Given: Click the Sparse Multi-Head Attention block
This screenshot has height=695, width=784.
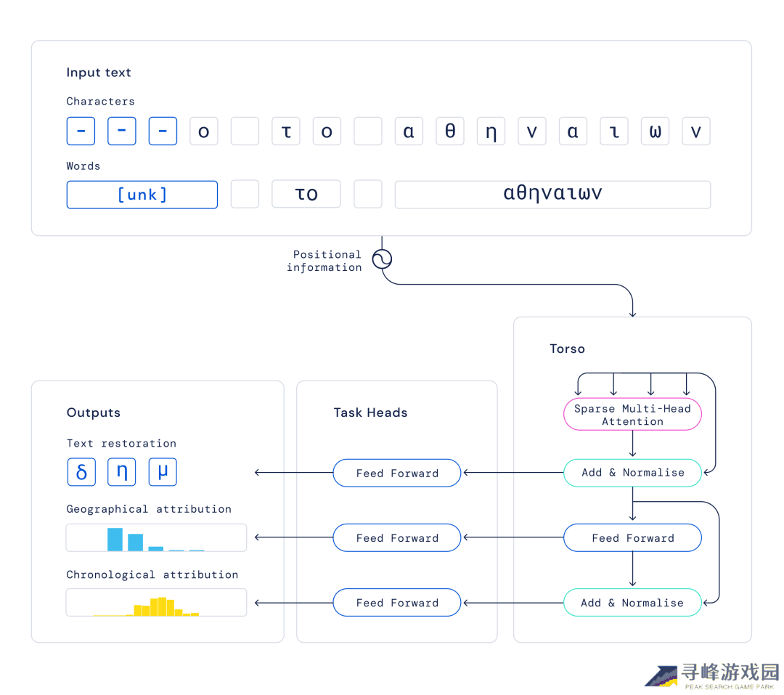Looking at the screenshot, I should 632,415.
